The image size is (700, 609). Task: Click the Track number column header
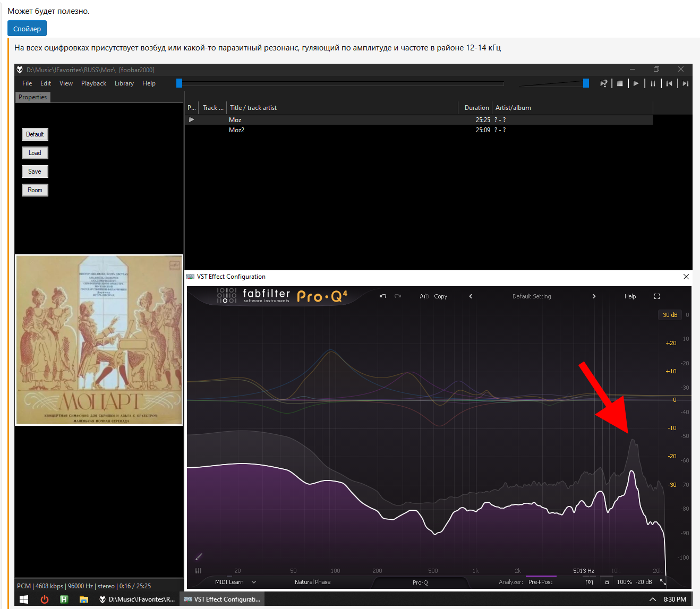pyautogui.click(x=213, y=108)
